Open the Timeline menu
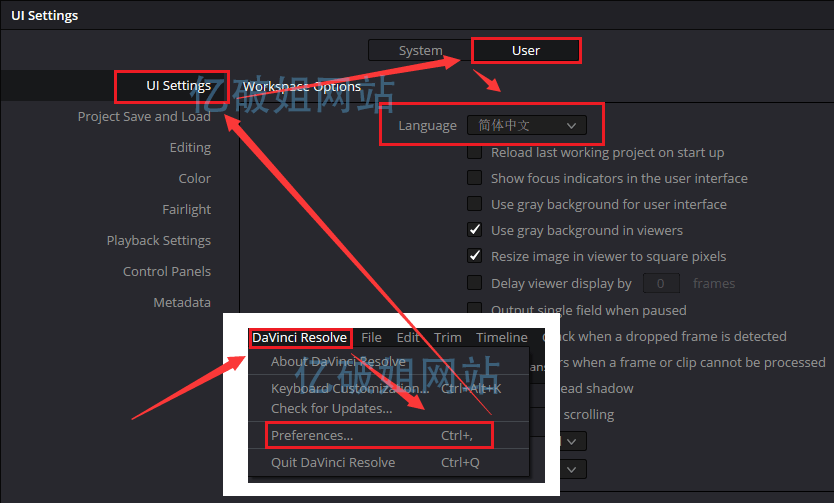 (502, 338)
